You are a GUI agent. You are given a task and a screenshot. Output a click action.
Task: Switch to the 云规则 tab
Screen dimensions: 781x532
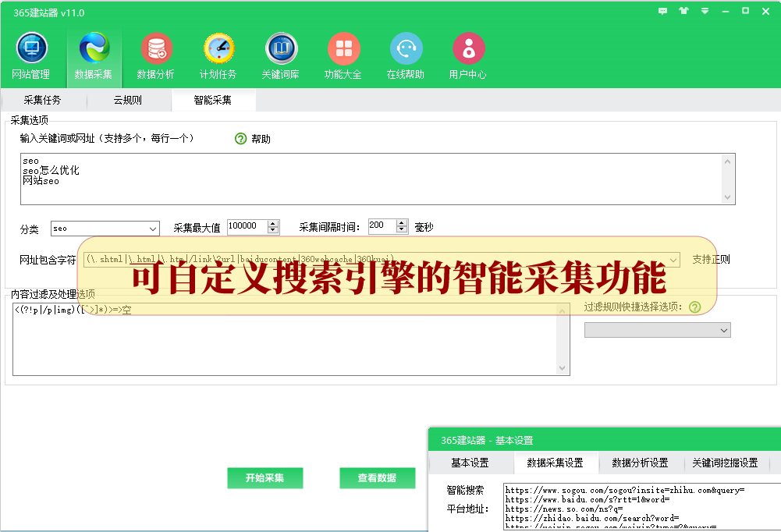[x=128, y=100]
